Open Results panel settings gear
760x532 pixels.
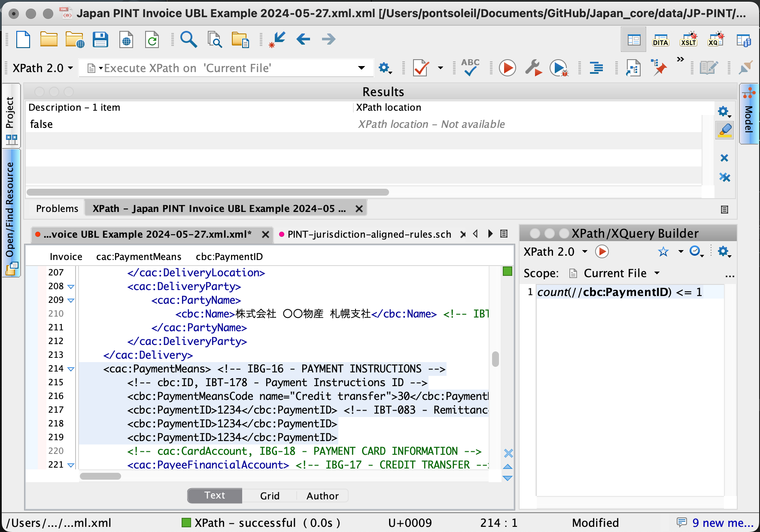pos(724,112)
